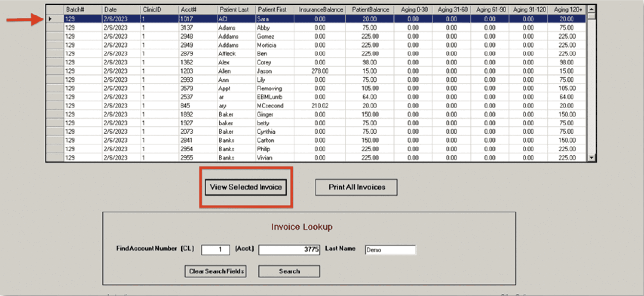
Task: Click the scrollbar down arrow in the invoice grid
Action: point(591,158)
